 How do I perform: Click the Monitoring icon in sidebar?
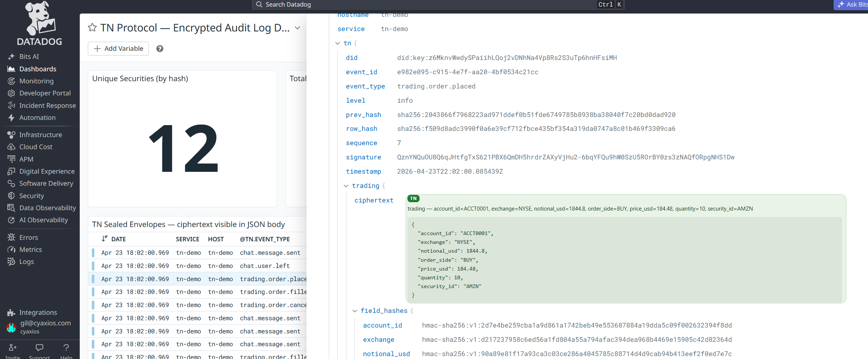point(11,81)
